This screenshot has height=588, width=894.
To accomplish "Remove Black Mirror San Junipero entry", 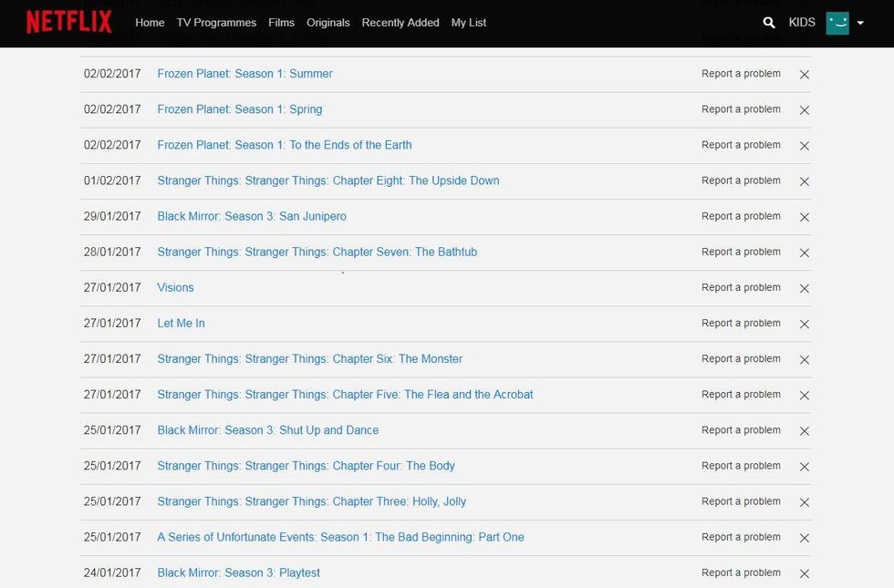I will pyautogui.click(x=805, y=217).
